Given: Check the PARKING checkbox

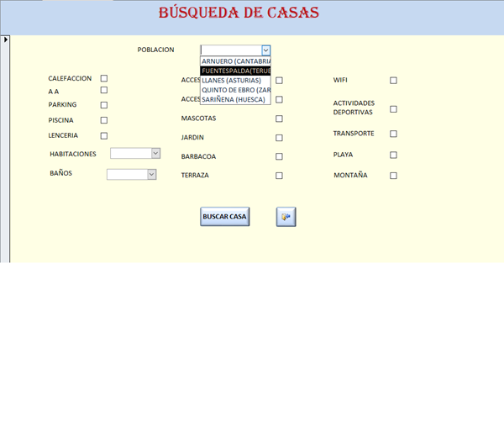Looking at the screenshot, I should (x=104, y=105).
